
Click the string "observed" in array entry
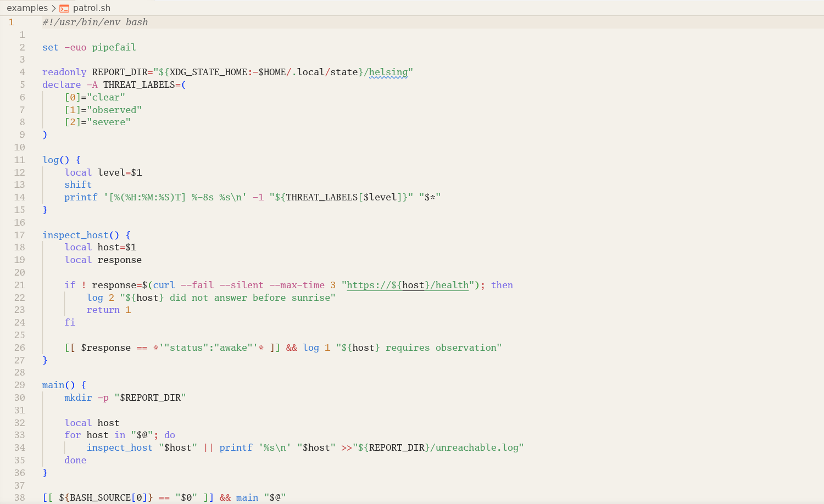pyautogui.click(x=114, y=110)
